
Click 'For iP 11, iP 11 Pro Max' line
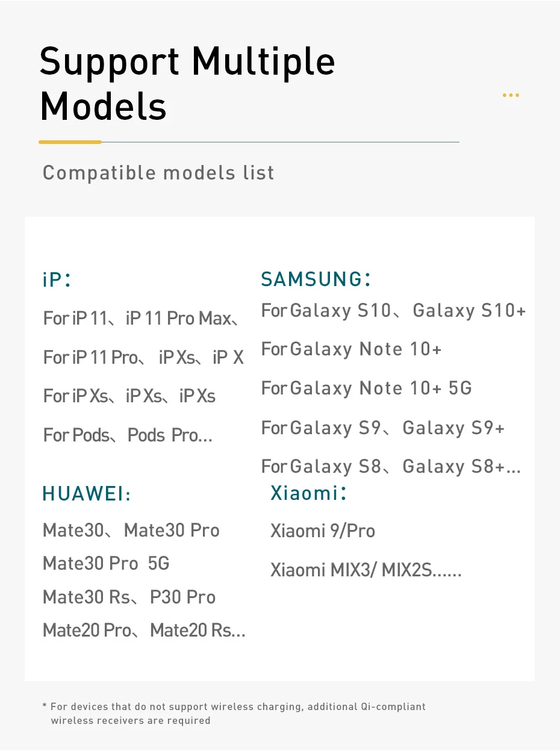tap(142, 318)
